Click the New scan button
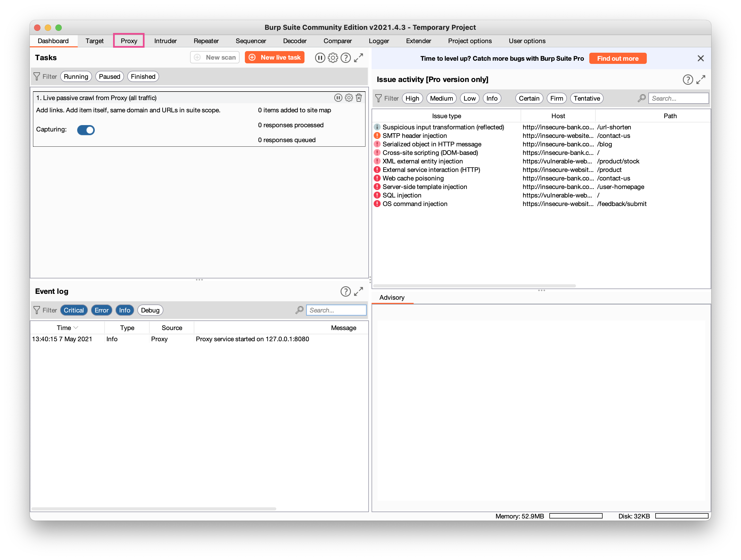 coord(215,57)
